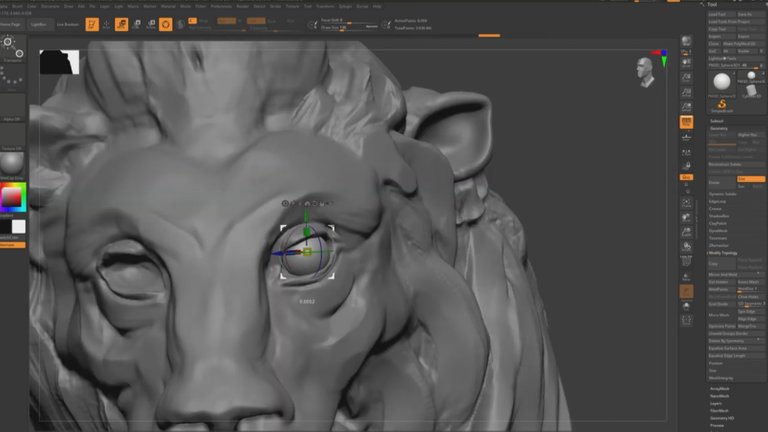The image size is (768, 432).
Task: Toggle the XYZ rotation button
Action: [687, 177]
